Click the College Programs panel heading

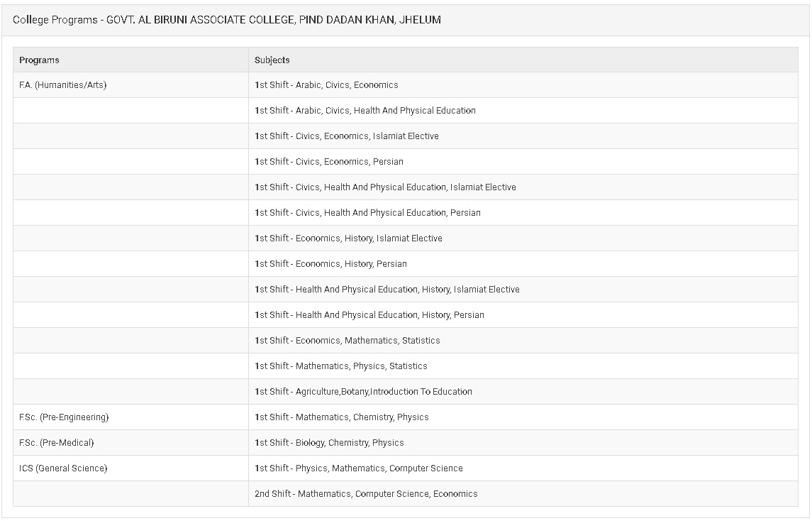227,20
